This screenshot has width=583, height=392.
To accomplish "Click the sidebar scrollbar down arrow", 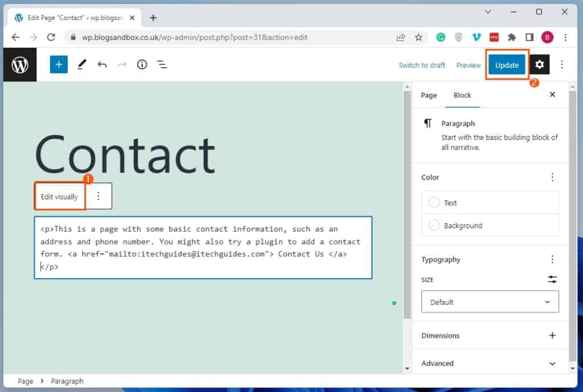I will [x=572, y=368].
